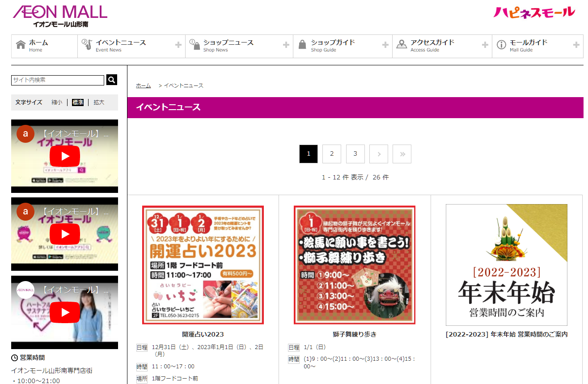Expand the イベントニュース menu plus icon
The image size is (588, 384).
pyautogui.click(x=178, y=45)
